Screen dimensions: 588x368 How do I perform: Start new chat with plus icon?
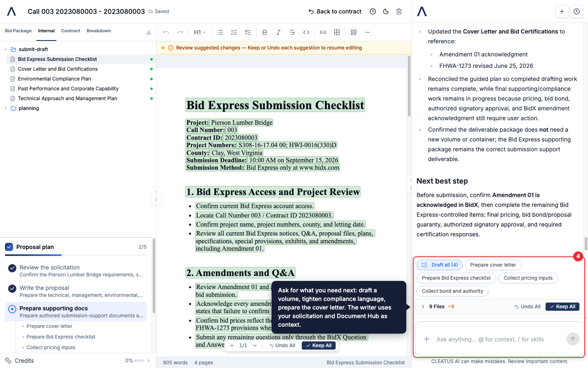coord(562,11)
